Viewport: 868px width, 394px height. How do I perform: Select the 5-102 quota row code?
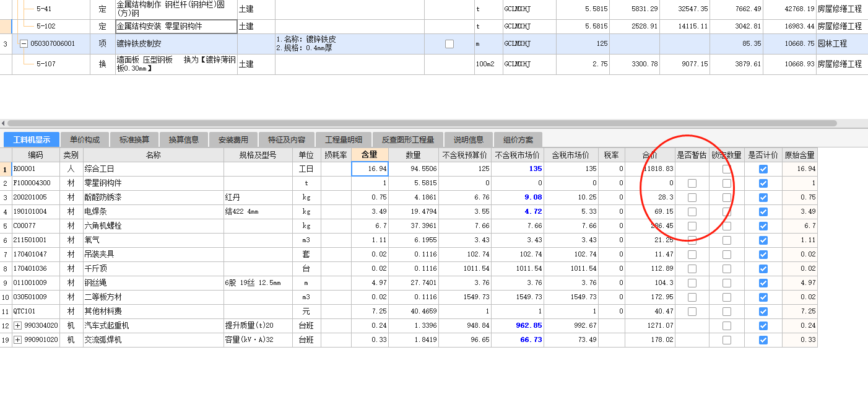pos(46,26)
